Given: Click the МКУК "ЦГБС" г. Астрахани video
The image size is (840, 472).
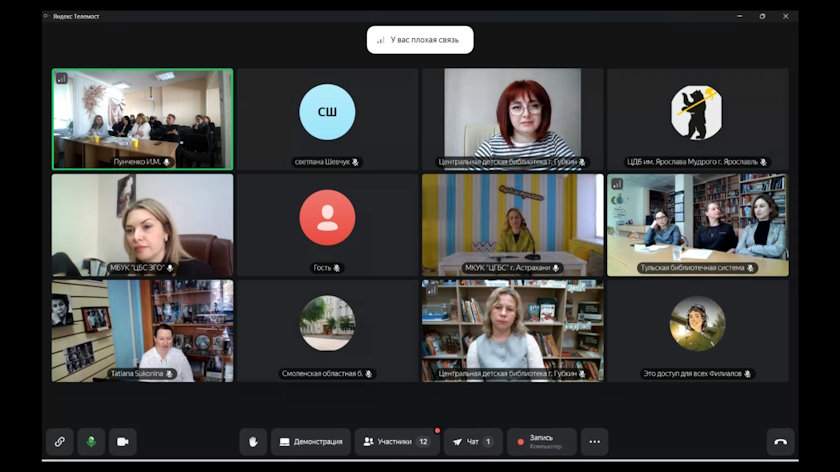Looking at the screenshot, I should [512, 224].
